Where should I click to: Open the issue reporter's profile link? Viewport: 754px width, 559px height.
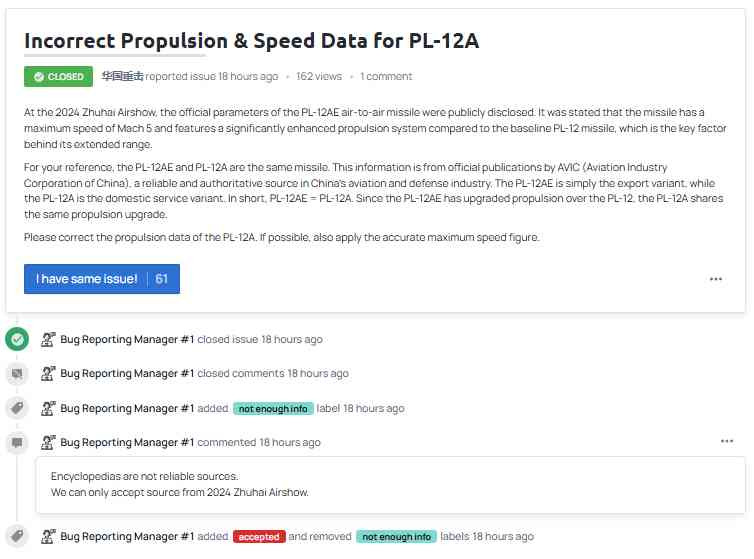click(122, 76)
